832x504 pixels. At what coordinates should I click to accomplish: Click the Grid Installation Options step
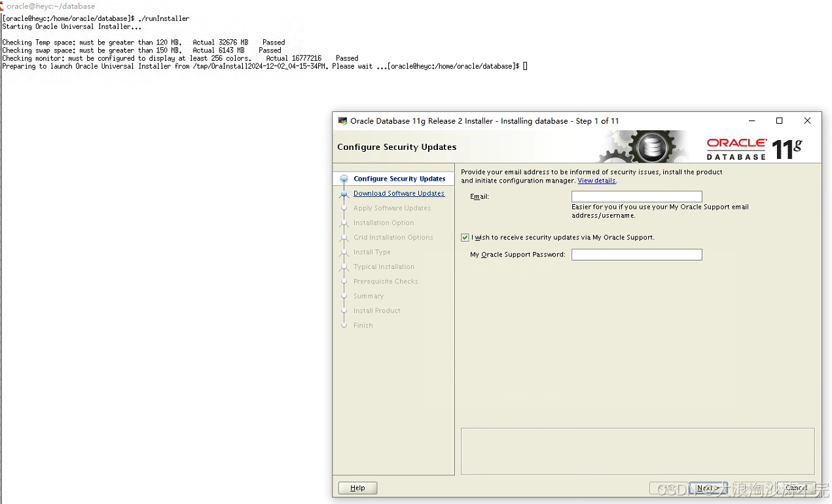(x=393, y=238)
